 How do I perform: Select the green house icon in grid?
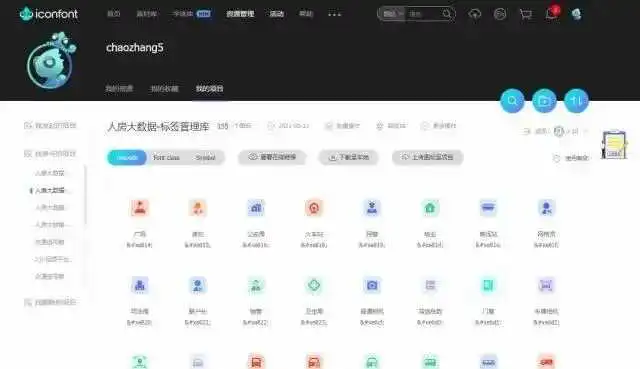click(430, 208)
